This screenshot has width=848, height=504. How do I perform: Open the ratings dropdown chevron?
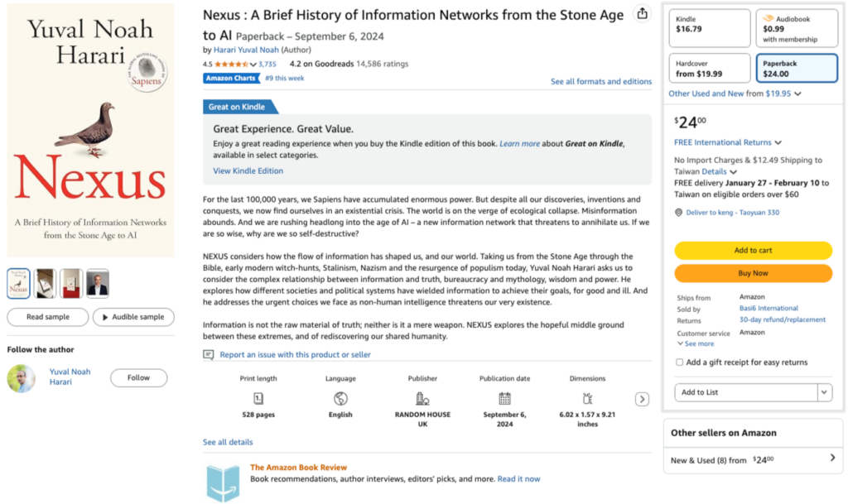click(253, 65)
